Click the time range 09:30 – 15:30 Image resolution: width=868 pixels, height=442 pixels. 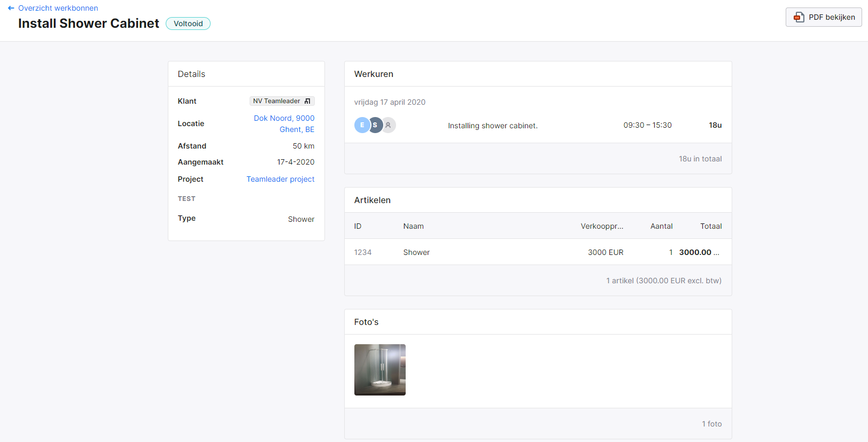(647, 125)
